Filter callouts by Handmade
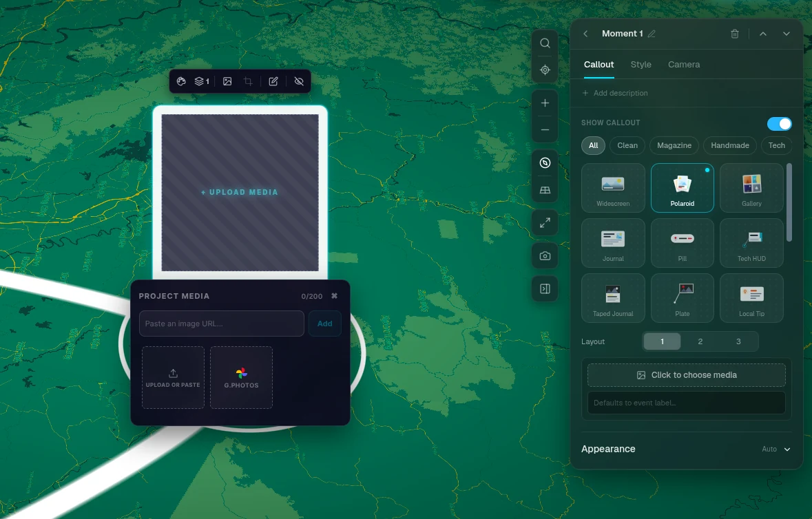The height and width of the screenshot is (519, 812). tap(729, 145)
